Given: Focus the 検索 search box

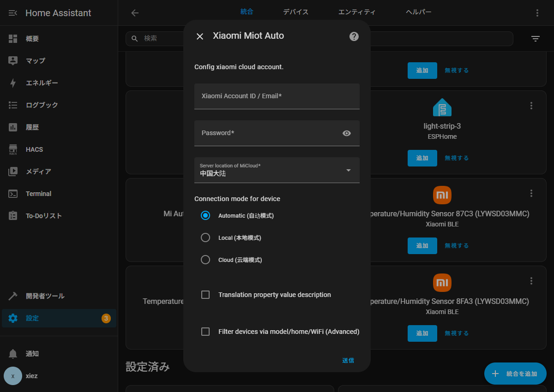Looking at the screenshot, I should [x=319, y=39].
